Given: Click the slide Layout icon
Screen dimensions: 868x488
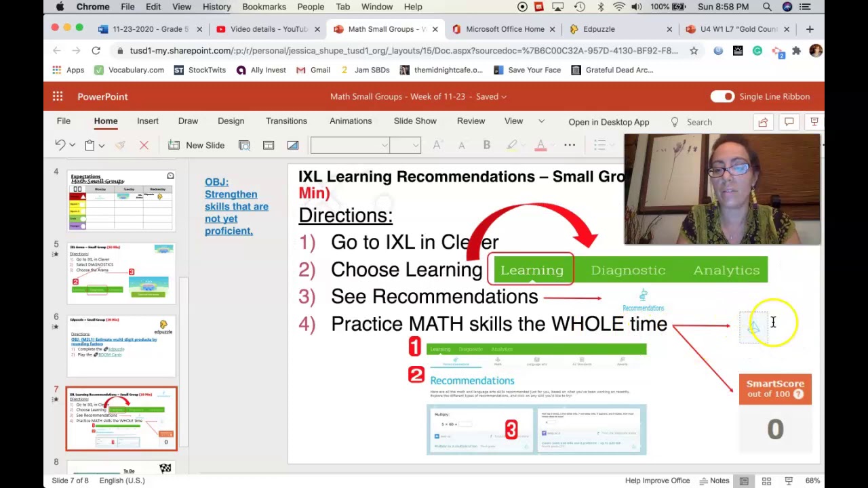Looking at the screenshot, I should [269, 145].
